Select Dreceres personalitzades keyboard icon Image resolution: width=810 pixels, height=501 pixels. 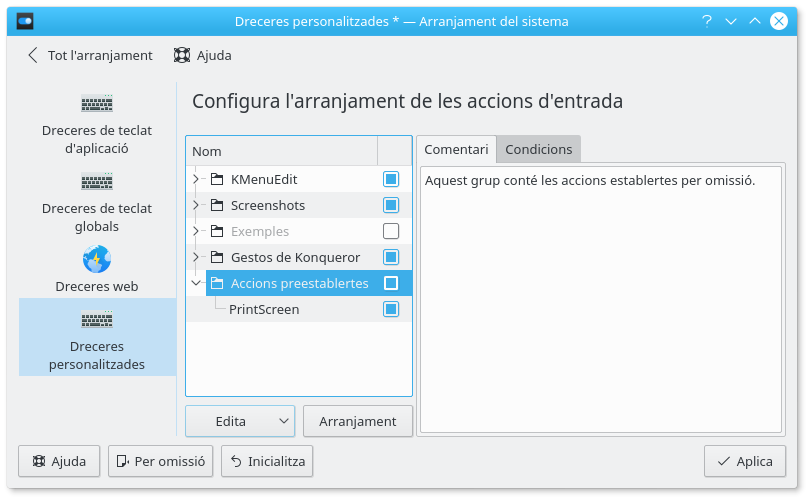(97, 319)
